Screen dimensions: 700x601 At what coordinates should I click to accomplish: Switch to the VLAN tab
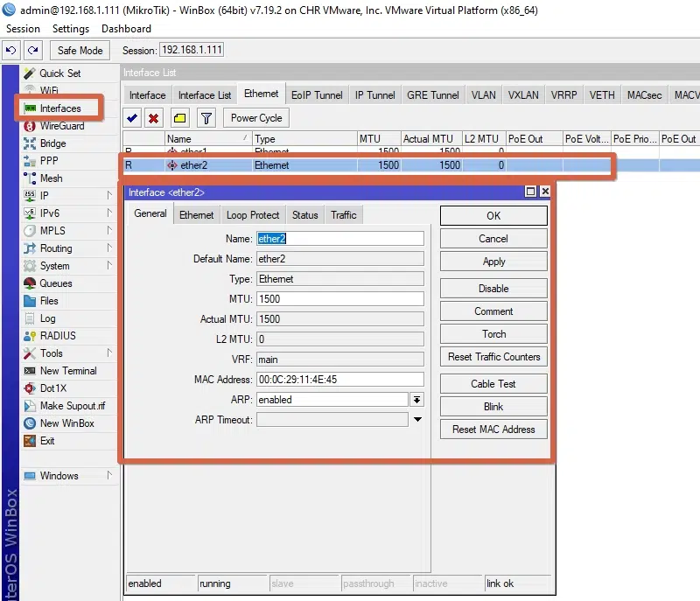(483, 95)
